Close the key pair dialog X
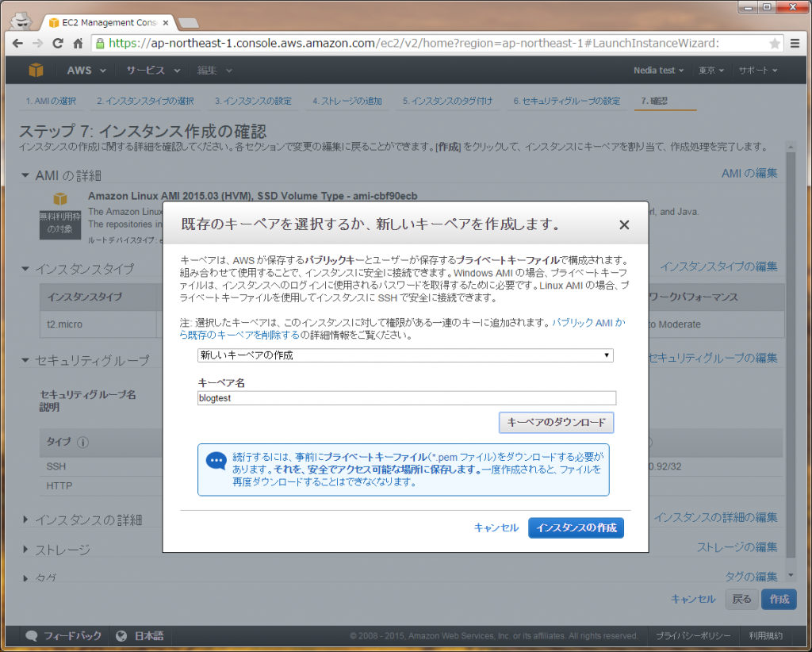812x652 pixels. 624,224
